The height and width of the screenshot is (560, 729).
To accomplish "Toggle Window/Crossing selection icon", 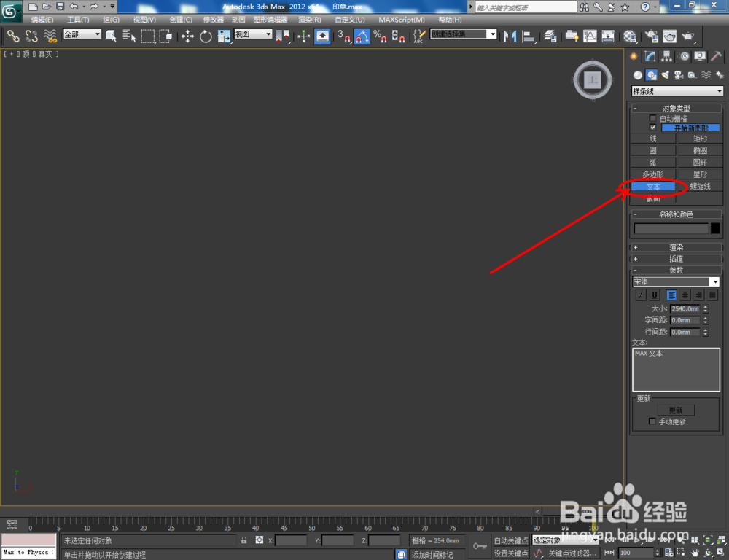I will click(166, 36).
